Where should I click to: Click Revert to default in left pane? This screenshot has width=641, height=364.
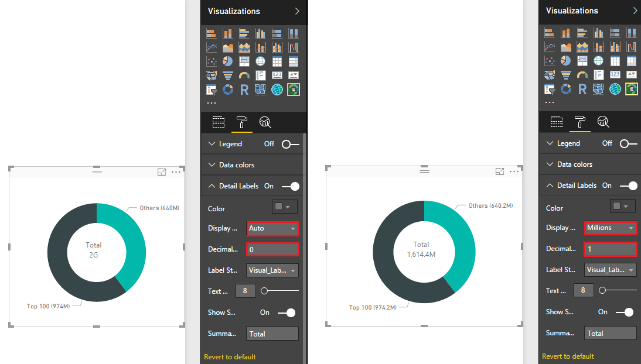(x=230, y=357)
